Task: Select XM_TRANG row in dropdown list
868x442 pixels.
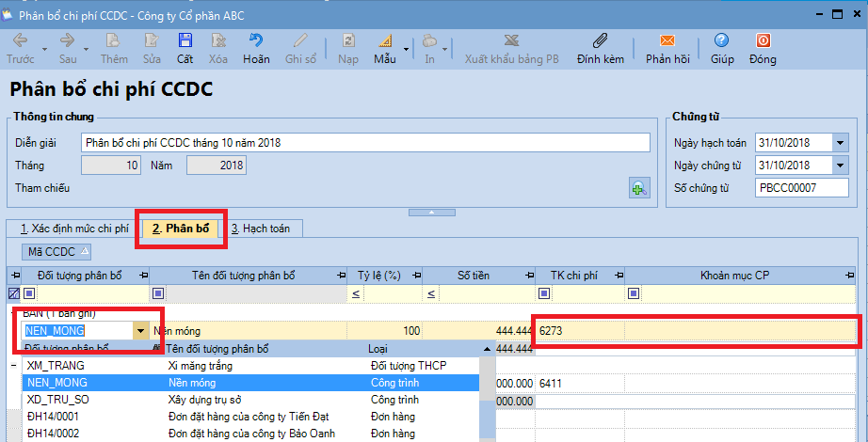Action: click(56, 366)
